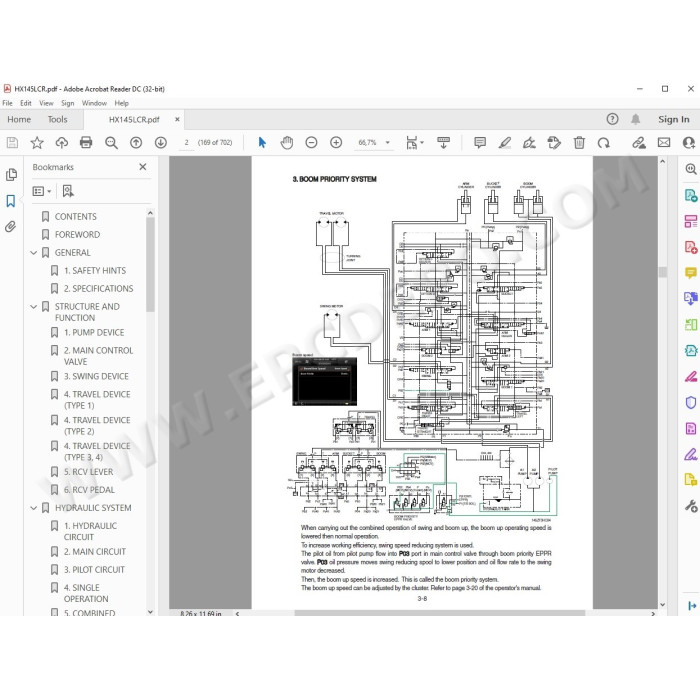
Task: Open Protect shield tool in right pane
Action: (691, 403)
